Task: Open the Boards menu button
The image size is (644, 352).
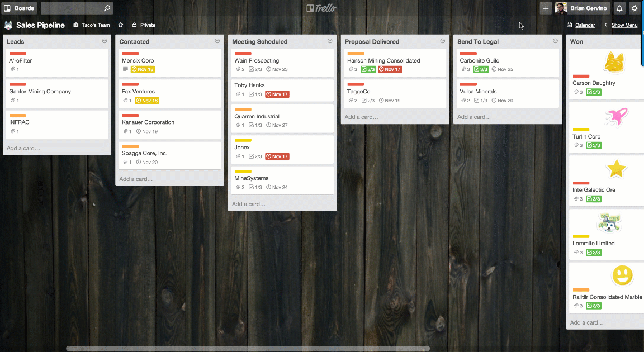Action: [20, 8]
